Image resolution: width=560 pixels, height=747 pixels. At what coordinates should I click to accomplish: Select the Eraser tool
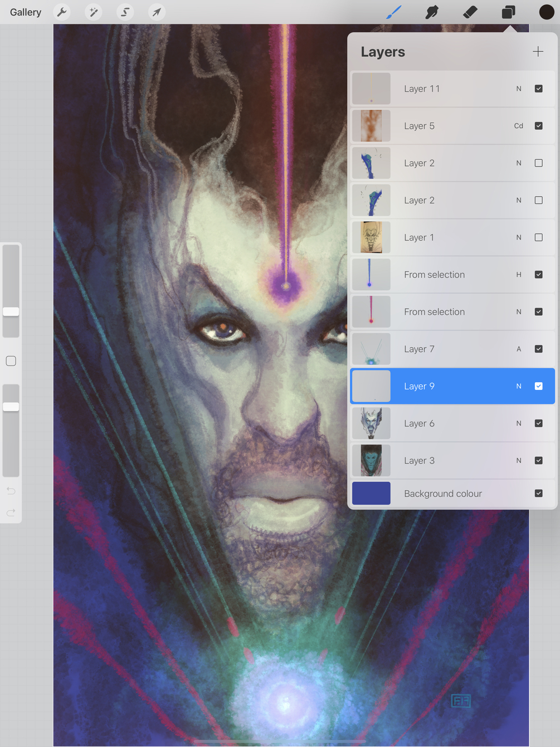click(x=470, y=12)
